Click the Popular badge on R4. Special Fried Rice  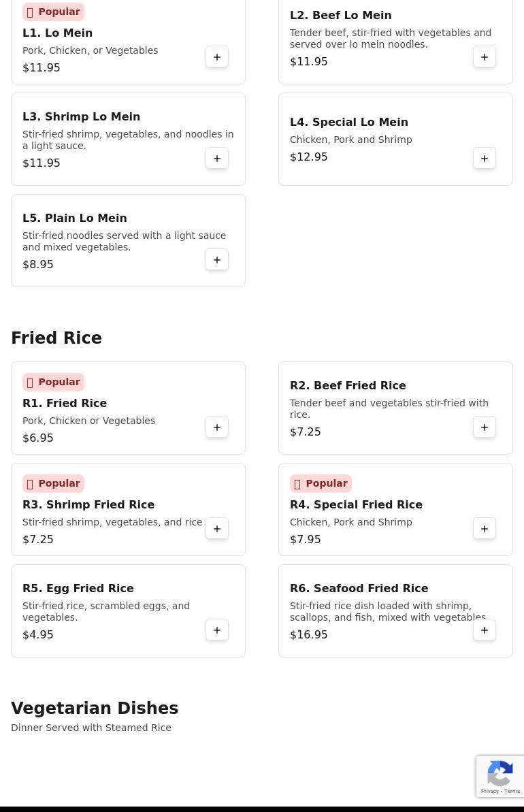coord(321,484)
